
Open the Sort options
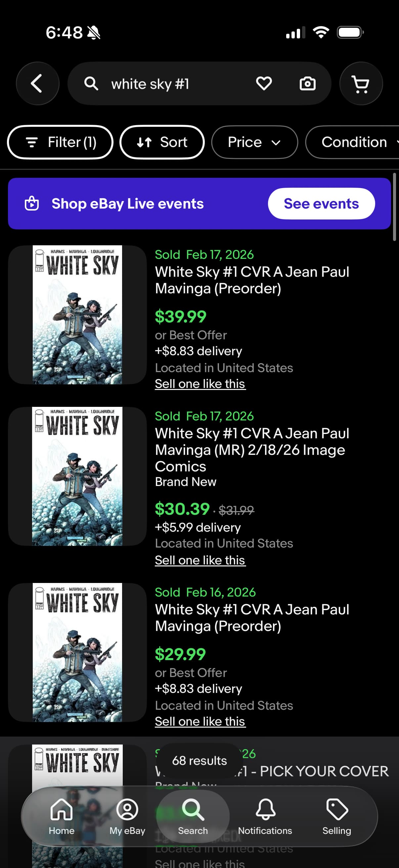(162, 142)
